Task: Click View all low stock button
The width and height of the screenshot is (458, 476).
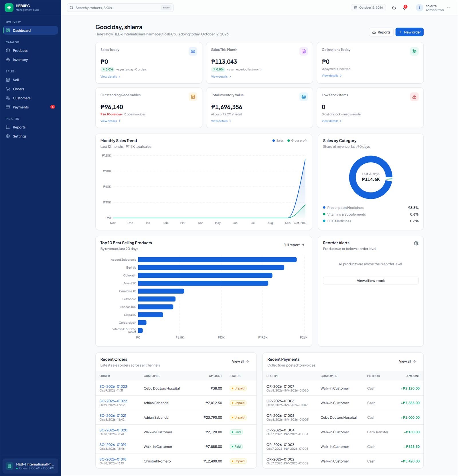Action: (371, 281)
